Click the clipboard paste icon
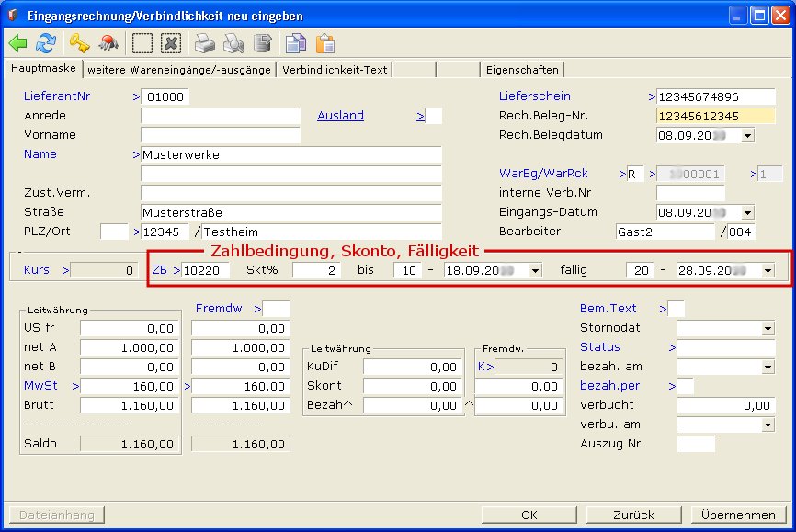 tap(324, 43)
